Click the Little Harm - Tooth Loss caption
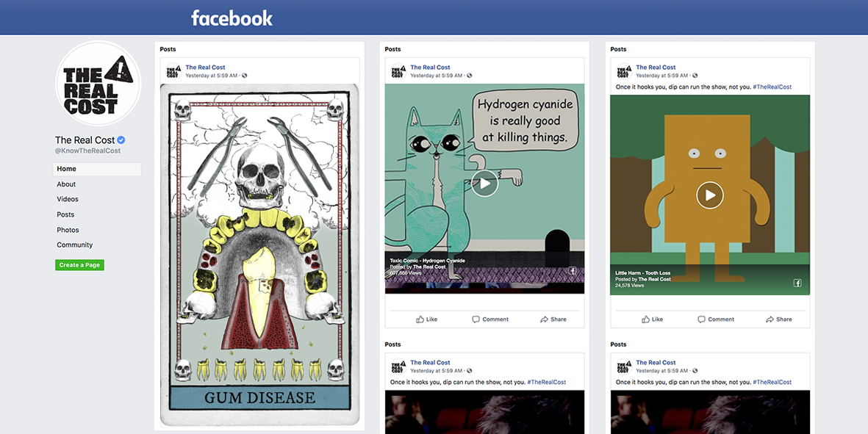The height and width of the screenshot is (434, 868). (643, 272)
